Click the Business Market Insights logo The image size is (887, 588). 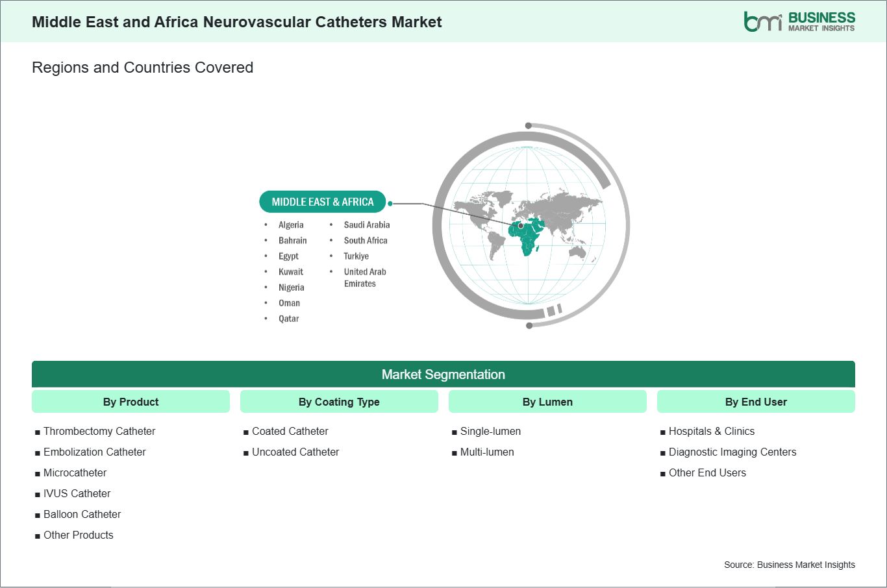801,21
